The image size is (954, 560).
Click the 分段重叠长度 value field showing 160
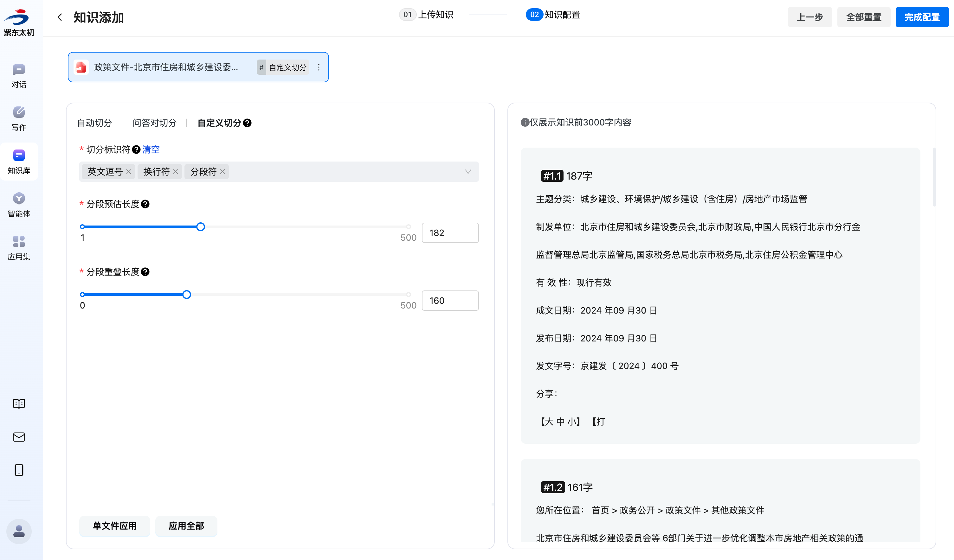coord(450,301)
